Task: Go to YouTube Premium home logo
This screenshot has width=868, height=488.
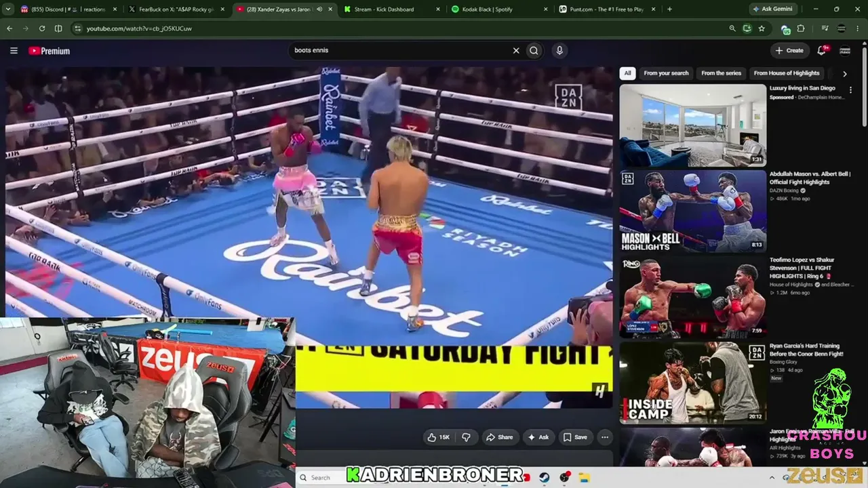Action: [49, 51]
